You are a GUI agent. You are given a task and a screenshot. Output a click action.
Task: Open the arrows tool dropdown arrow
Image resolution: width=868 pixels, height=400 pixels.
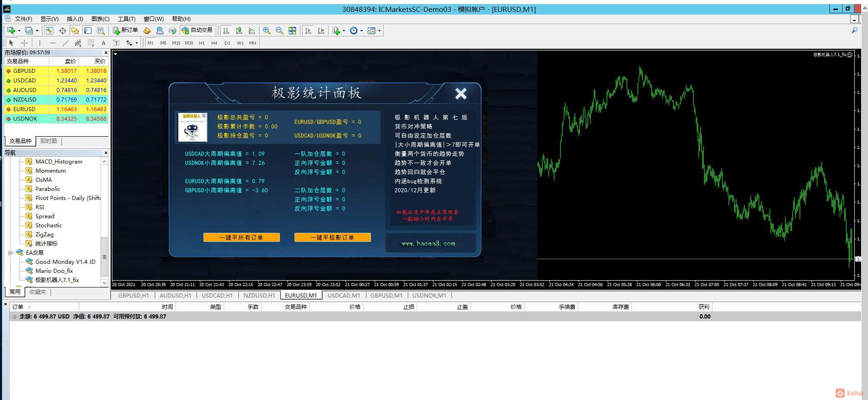[136, 43]
